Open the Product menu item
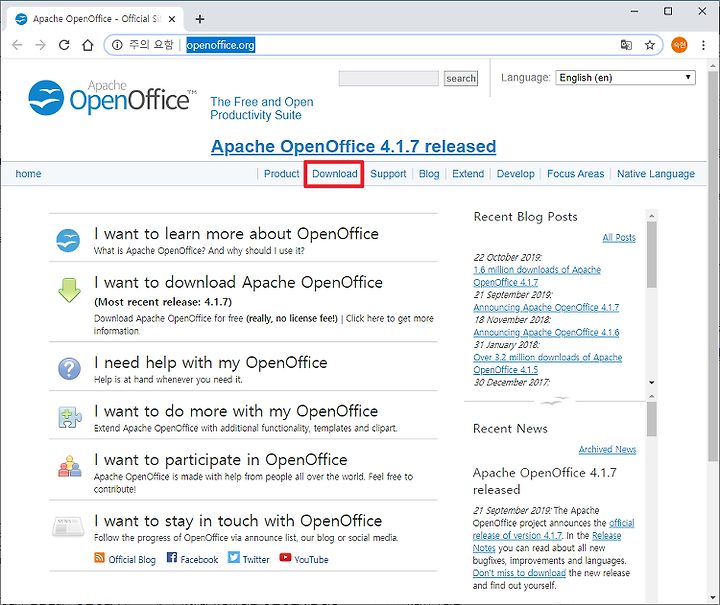This screenshot has width=720, height=605. point(281,174)
